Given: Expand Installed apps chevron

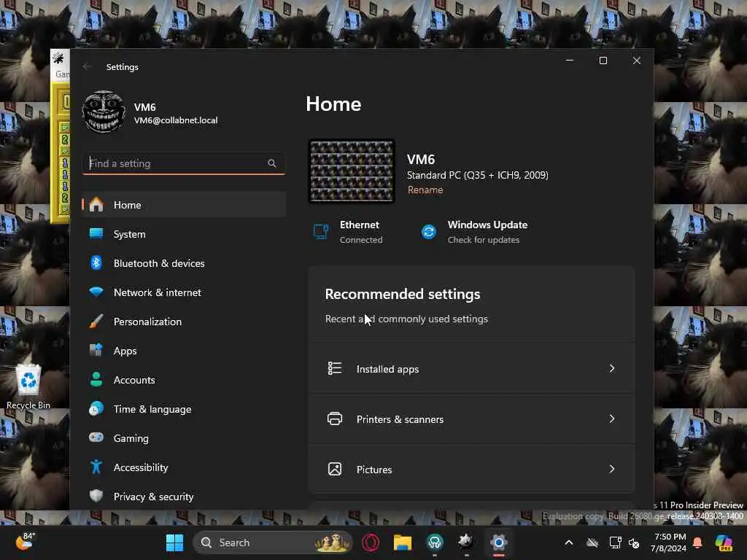Looking at the screenshot, I should click(x=612, y=368).
